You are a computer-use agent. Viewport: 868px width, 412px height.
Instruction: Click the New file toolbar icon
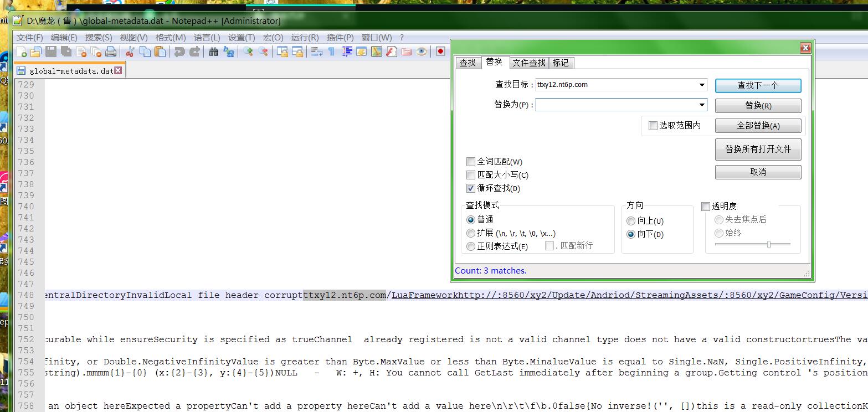22,51
